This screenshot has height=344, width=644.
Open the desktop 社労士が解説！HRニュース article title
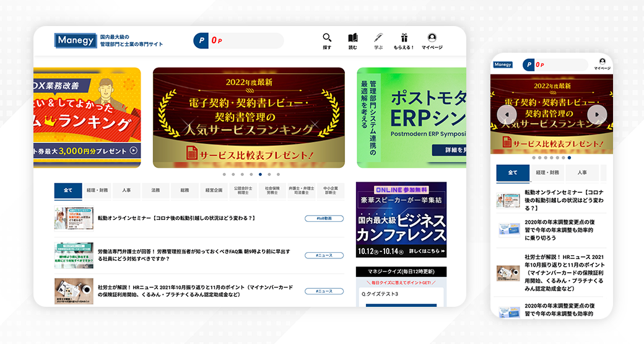(x=196, y=291)
